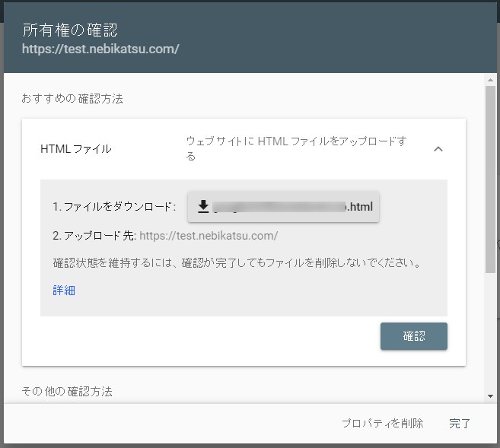
Task: Download the .html verification file
Action: [x=283, y=207]
